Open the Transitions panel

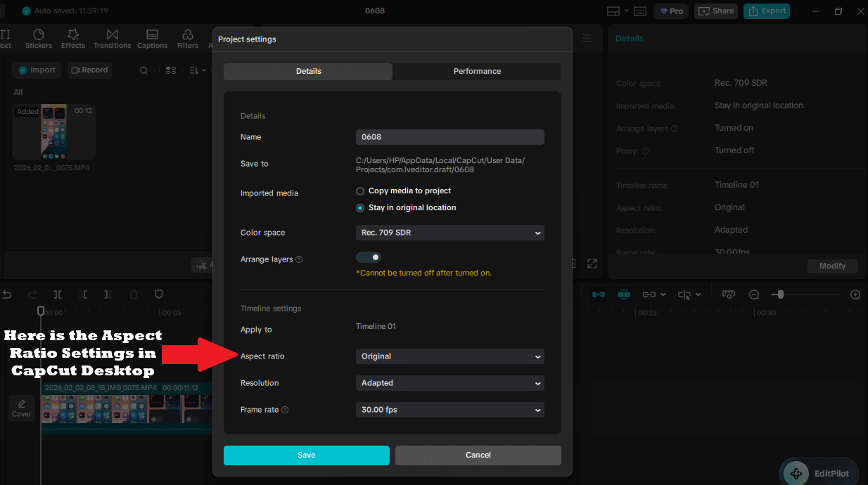113,39
